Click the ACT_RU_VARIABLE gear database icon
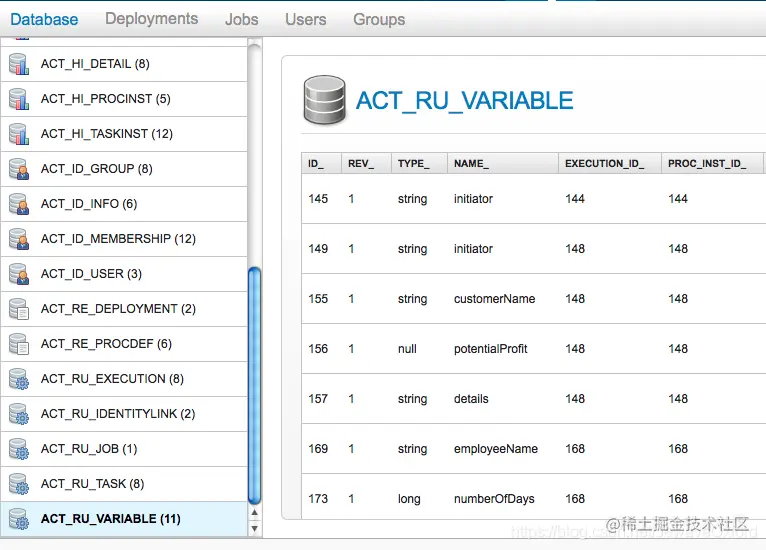 (x=19, y=519)
